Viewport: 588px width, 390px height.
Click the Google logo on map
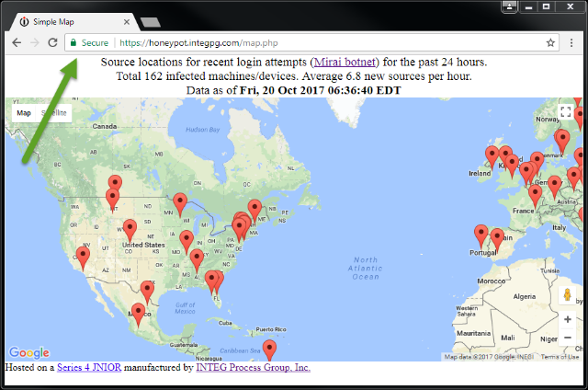coord(29,352)
